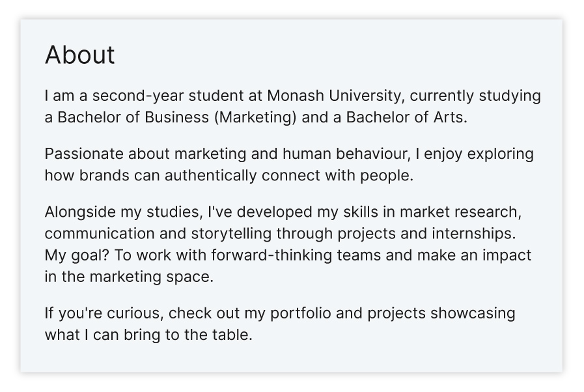
Task: Click the line 'what I can bring to the table.'
Action: click(x=148, y=335)
